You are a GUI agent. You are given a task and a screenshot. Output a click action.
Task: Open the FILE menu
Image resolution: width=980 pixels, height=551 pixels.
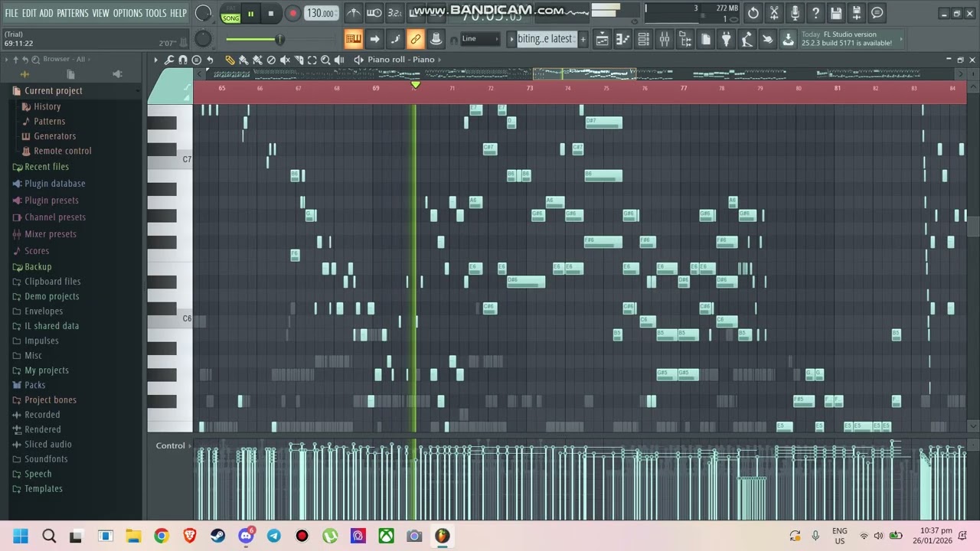tap(11, 13)
